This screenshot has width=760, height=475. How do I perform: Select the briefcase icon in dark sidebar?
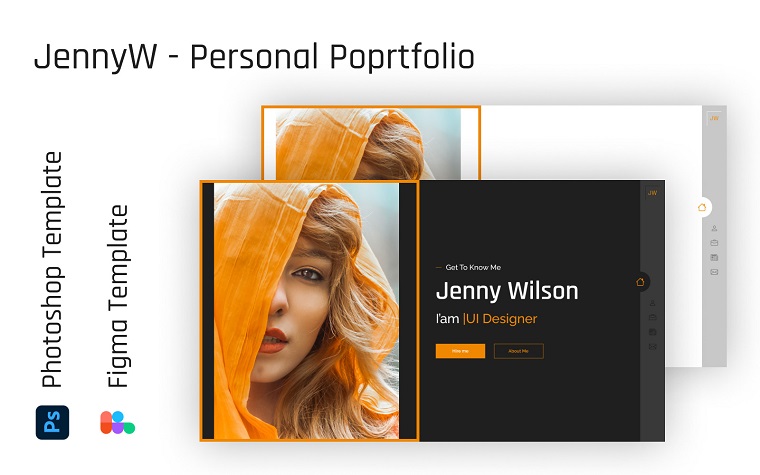(x=652, y=317)
